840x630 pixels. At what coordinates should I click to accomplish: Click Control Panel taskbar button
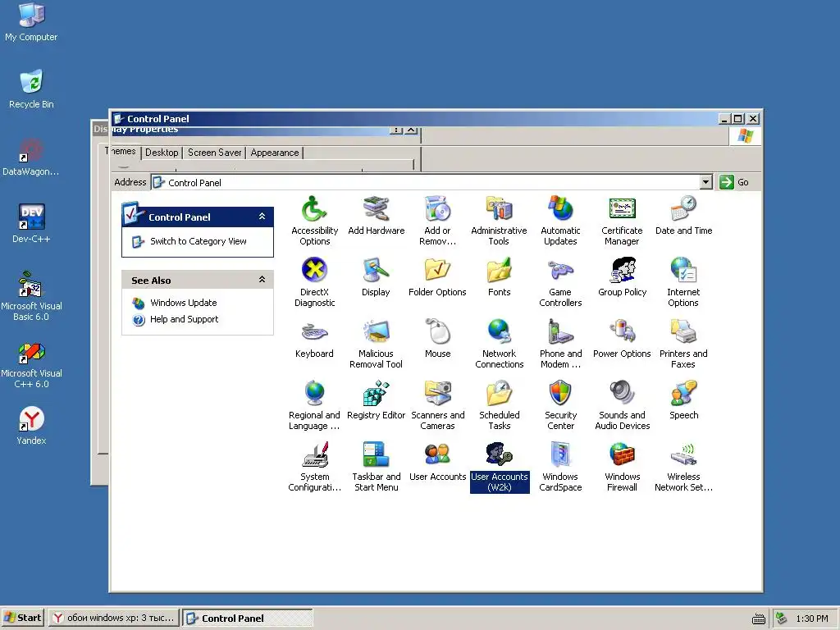click(x=248, y=618)
